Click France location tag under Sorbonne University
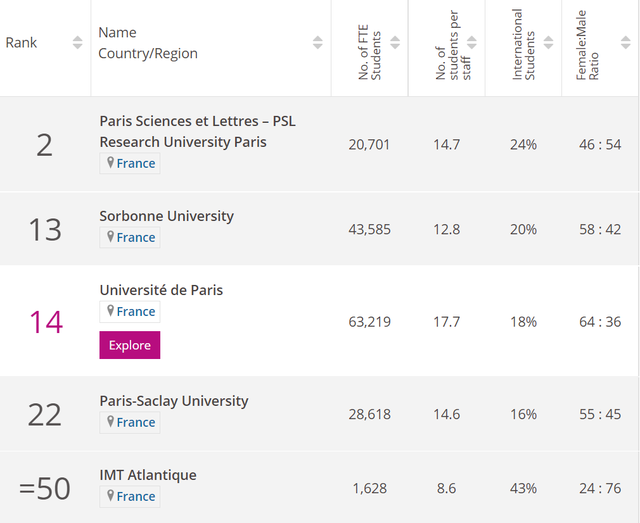The height and width of the screenshot is (523, 640). click(x=130, y=238)
